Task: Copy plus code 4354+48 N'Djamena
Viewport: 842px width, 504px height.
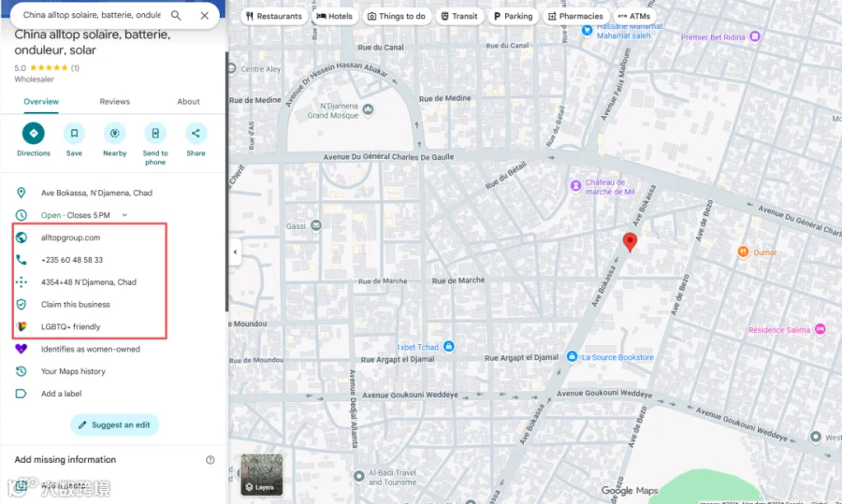Action: coord(89,281)
